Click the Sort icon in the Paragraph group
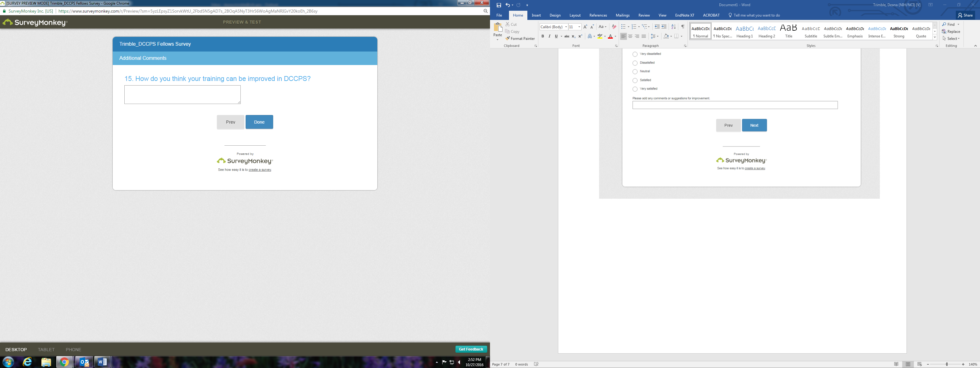Viewport: 980px width, 368px height. pyautogui.click(x=673, y=27)
